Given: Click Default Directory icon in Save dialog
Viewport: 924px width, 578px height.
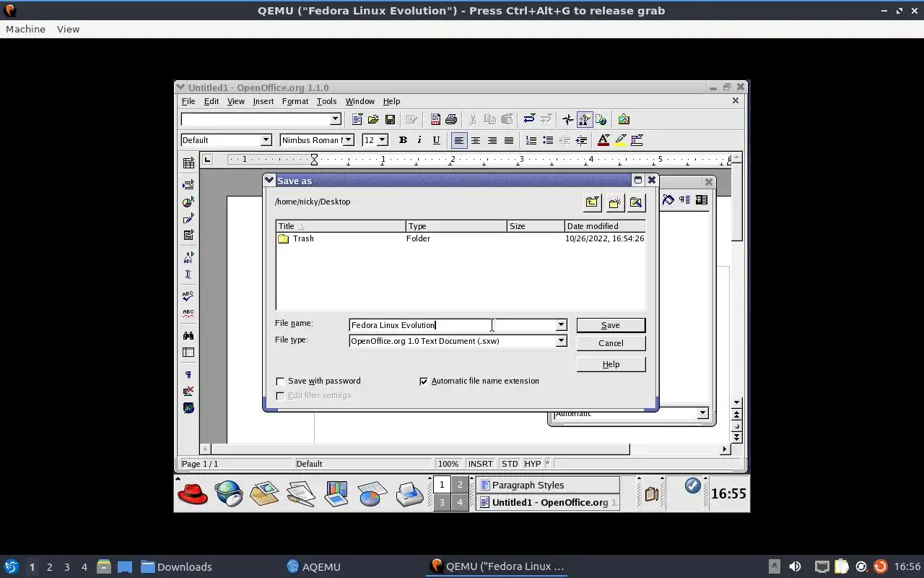Looking at the screenshot, I should (636, 202).
